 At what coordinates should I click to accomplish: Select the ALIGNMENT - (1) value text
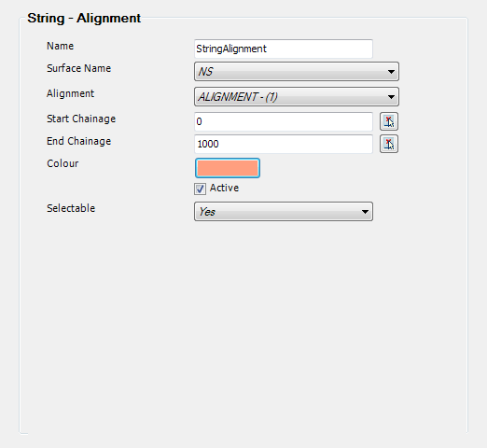(238, 97)
